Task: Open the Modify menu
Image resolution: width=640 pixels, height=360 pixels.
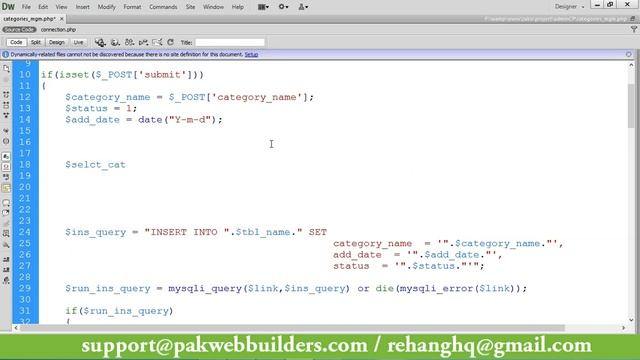Action: (x=106, y=7)
